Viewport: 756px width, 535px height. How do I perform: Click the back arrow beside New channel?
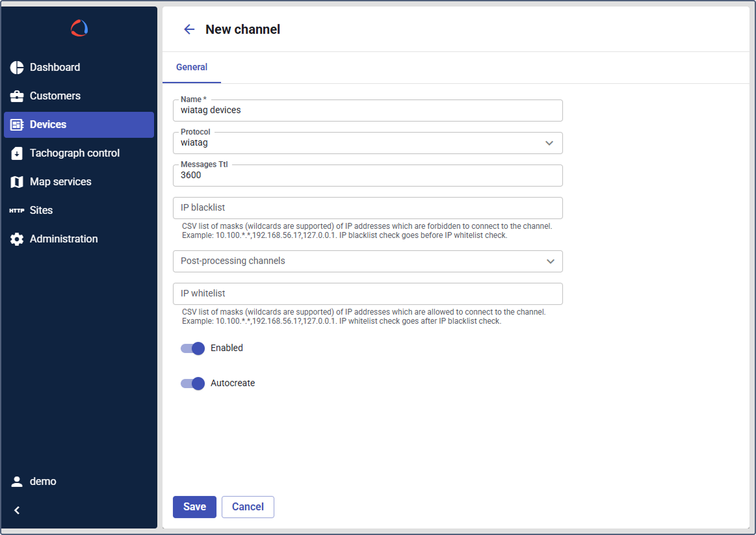189,29
